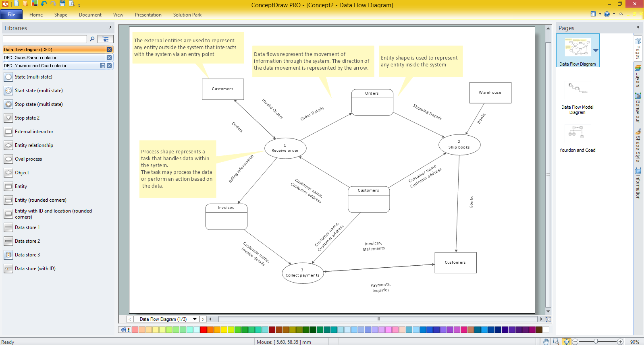This screenshot has width=644, height=345.
Task: Toggle library tree view icon
Action: click(105, 39)
